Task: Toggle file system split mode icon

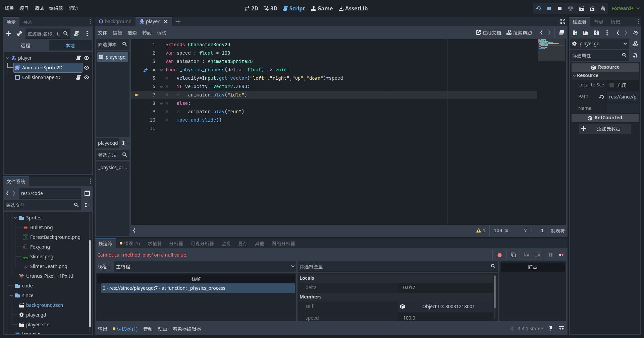Action: [x=87, y=193]
